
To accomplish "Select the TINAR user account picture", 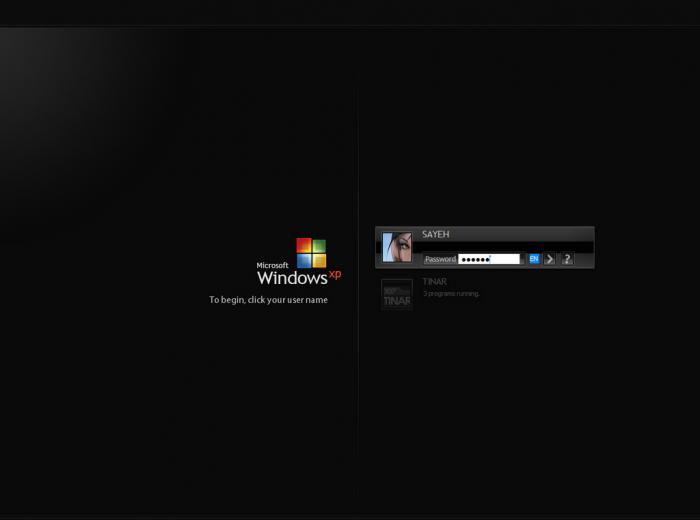I will (x=396, y=294).
